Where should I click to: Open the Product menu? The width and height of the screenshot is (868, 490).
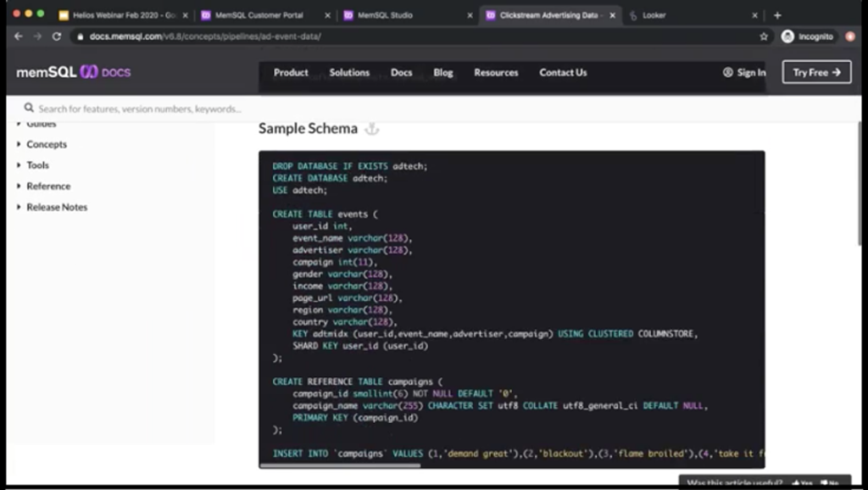point(291,73)
